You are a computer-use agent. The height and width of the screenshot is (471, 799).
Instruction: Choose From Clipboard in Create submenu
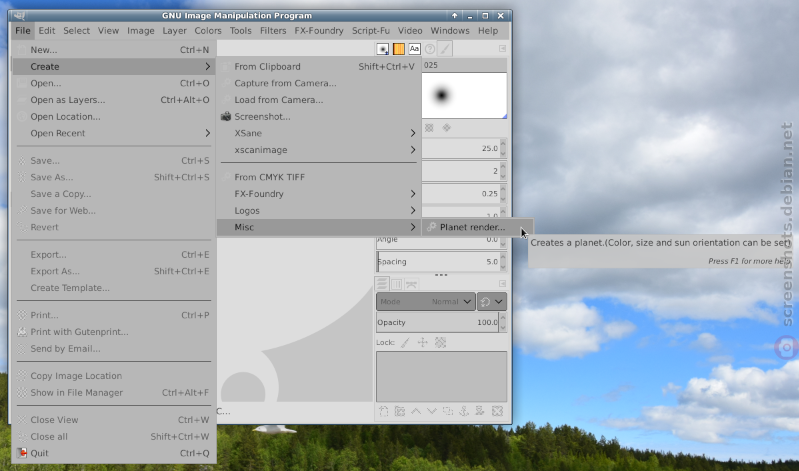318,67
